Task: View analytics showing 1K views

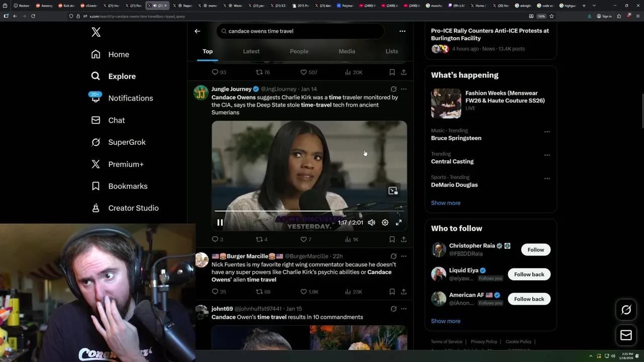Action: 352,239
